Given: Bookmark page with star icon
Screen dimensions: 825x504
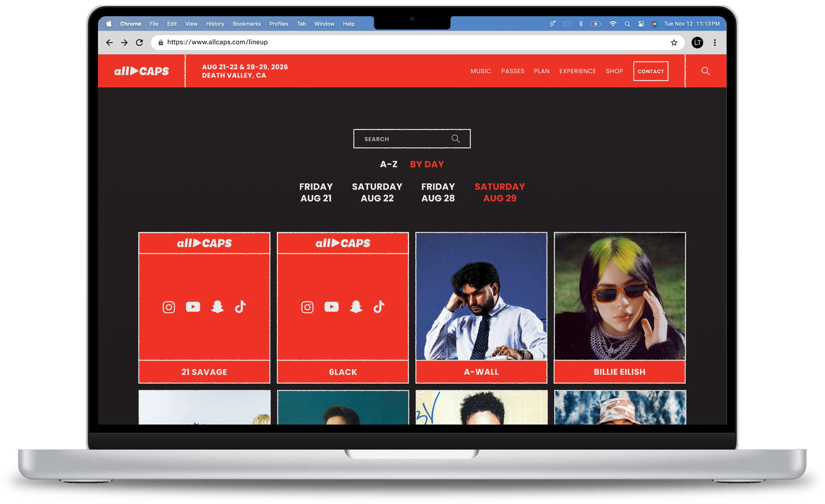Looking at the screenshot, I should click(674, 43).
